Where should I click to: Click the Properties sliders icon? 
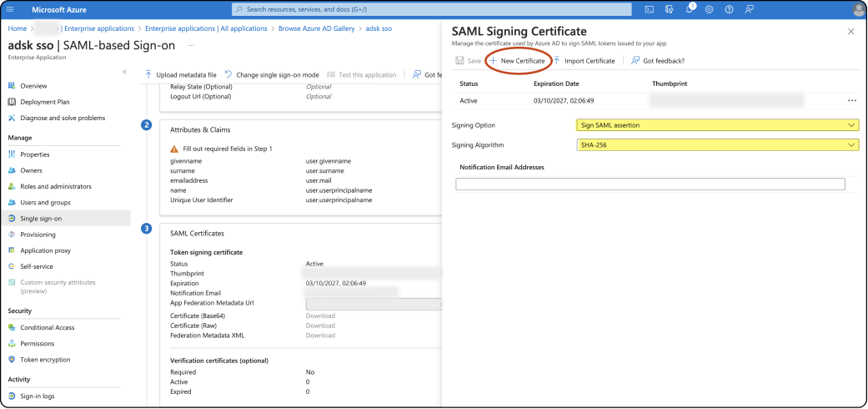click(12, 154)
